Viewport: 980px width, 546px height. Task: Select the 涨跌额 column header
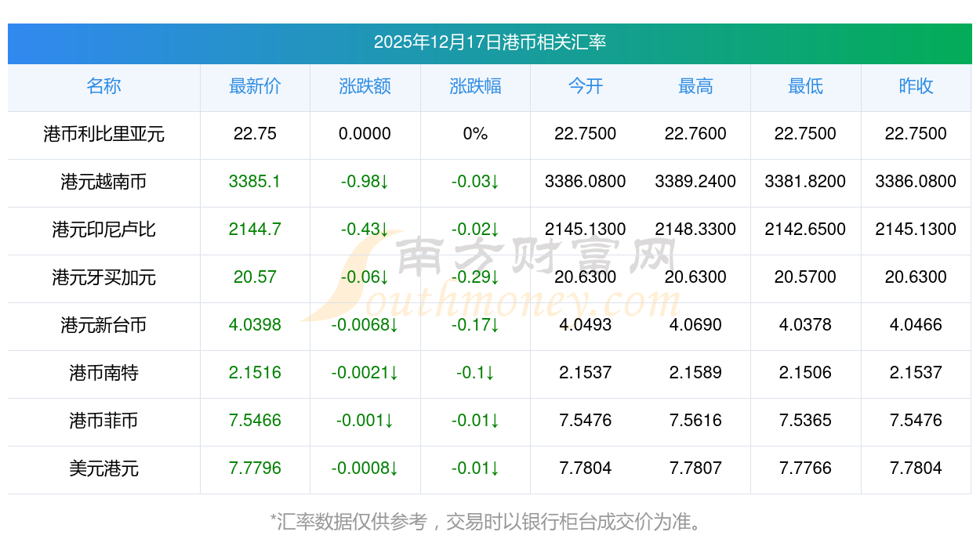(x=365, y=86)
